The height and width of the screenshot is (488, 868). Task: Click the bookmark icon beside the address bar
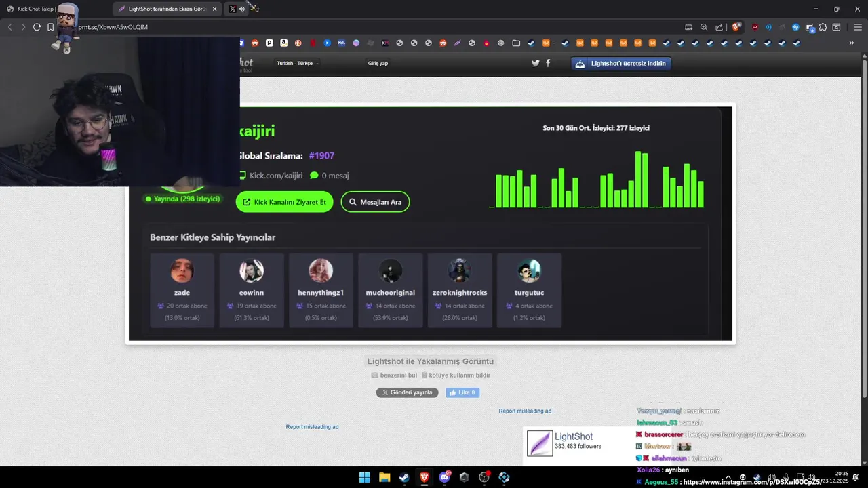pos(51,27)
